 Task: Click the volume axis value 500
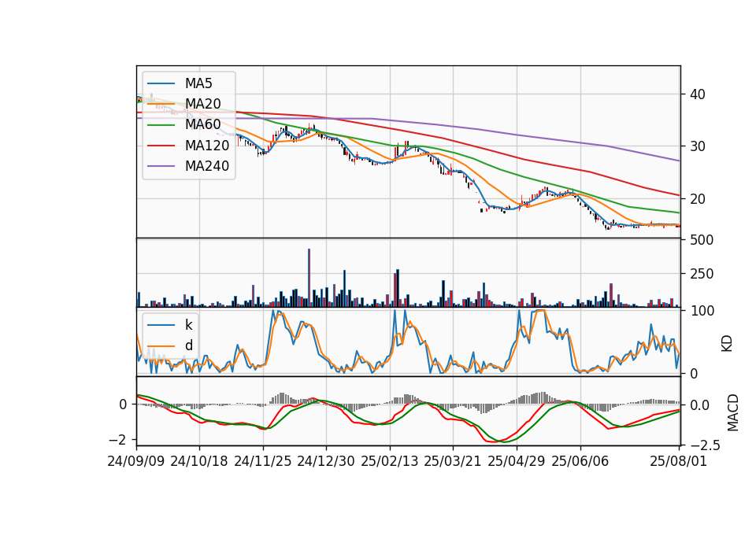[702, 240]
